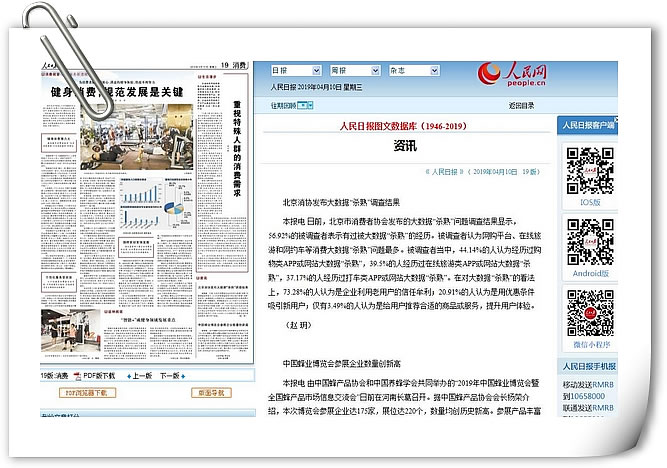The image size is (667, 468).
Task: Click the gym photo on the newspaper page
Action: (x=137, y=137)
